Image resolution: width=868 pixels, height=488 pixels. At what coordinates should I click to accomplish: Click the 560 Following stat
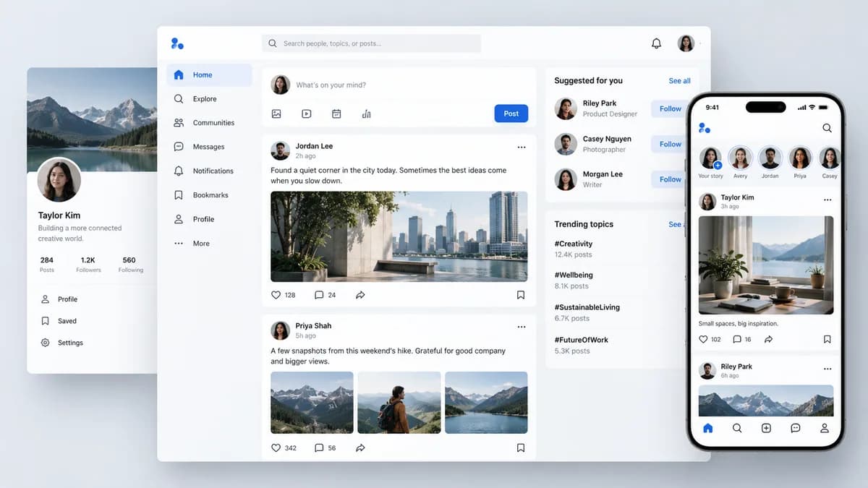[130, 265]
